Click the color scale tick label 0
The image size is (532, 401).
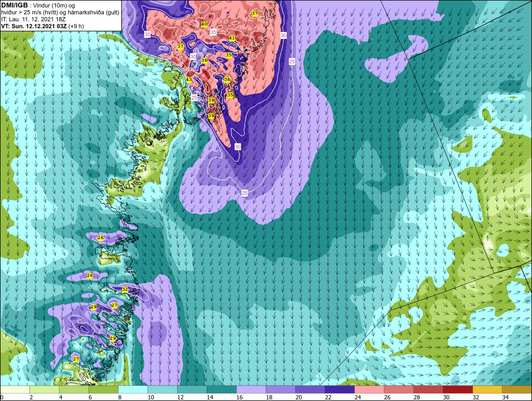[x=2, y=397]
